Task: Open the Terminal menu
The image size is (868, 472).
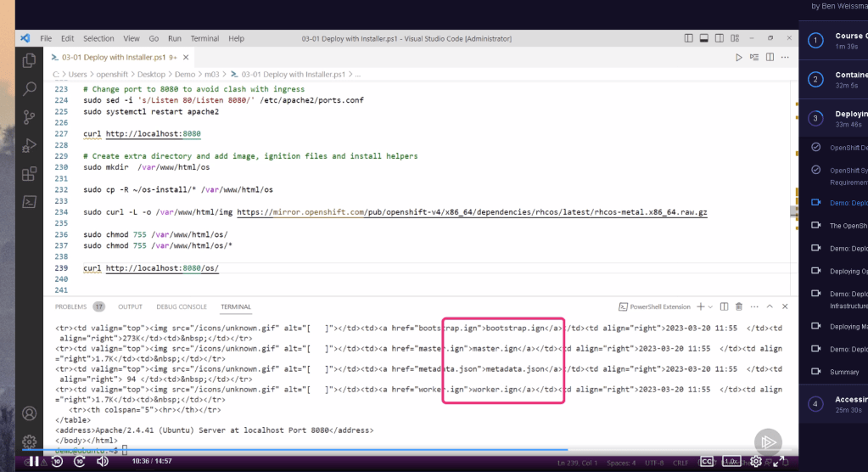Action: (204, 38)
